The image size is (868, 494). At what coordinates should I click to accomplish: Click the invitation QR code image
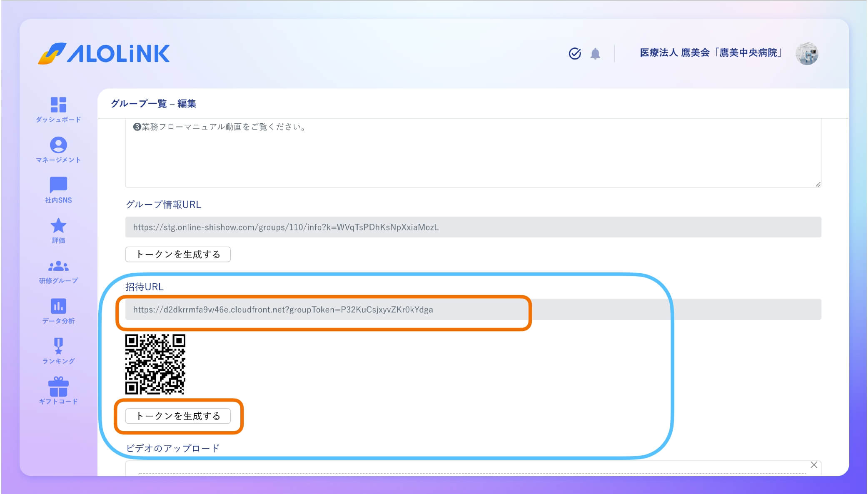155,364
